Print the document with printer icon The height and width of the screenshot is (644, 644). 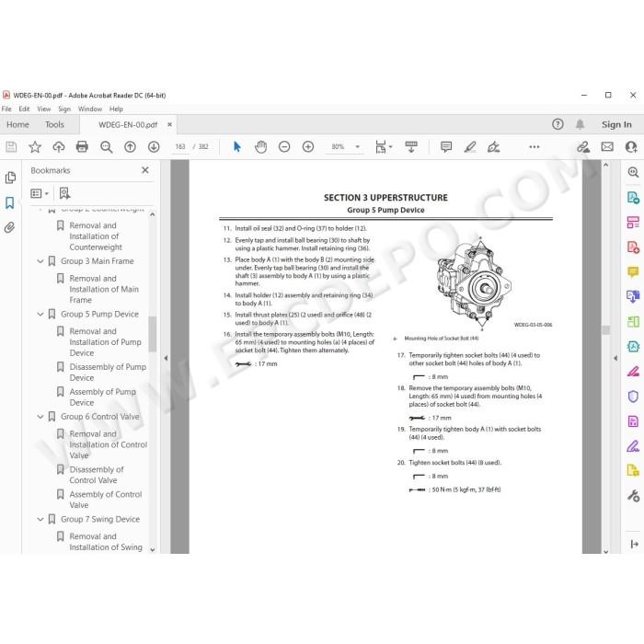click(82, 146)
